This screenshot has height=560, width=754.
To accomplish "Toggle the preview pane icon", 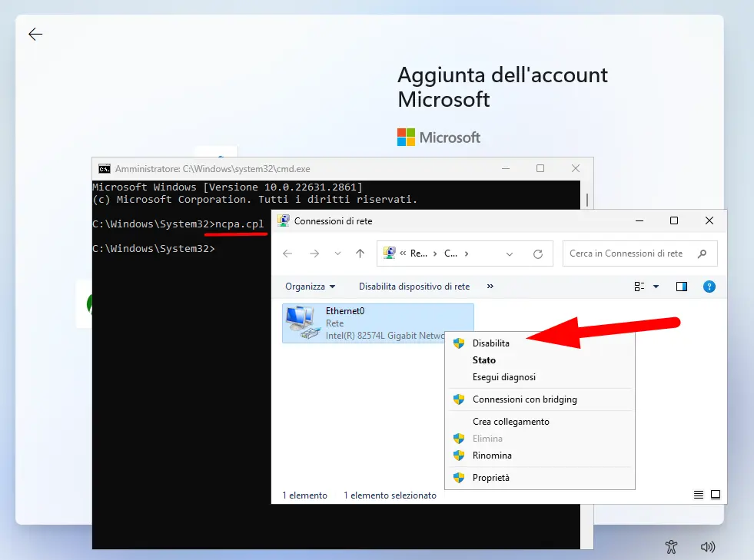I will click(682, 287).
